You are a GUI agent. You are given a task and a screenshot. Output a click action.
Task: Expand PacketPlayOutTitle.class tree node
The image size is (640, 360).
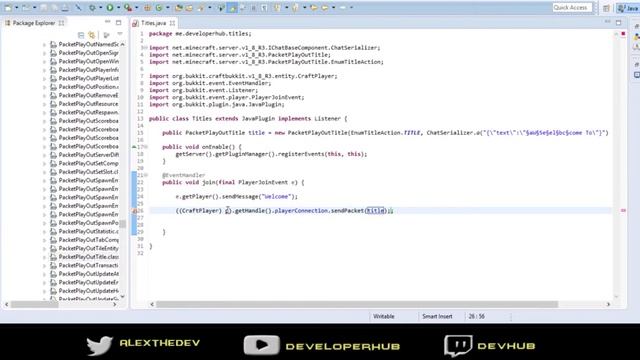click(44, 257)
